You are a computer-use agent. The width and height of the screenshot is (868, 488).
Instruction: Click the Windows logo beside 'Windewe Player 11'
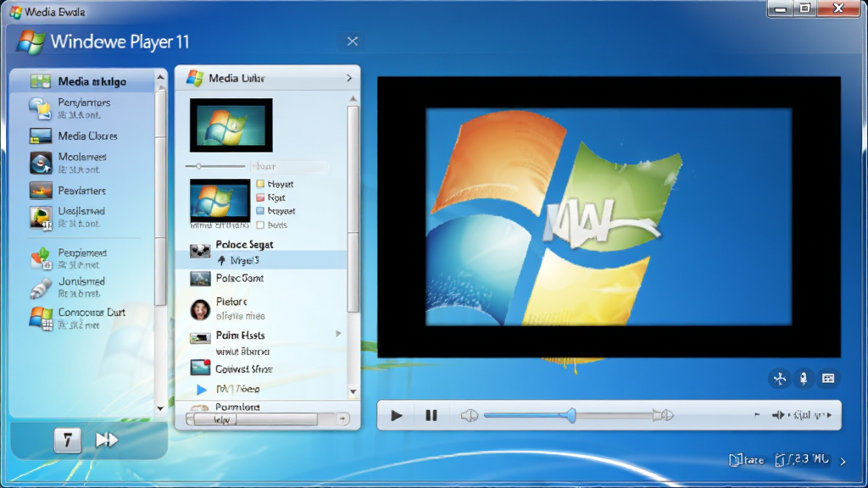[x=31, y=42]
